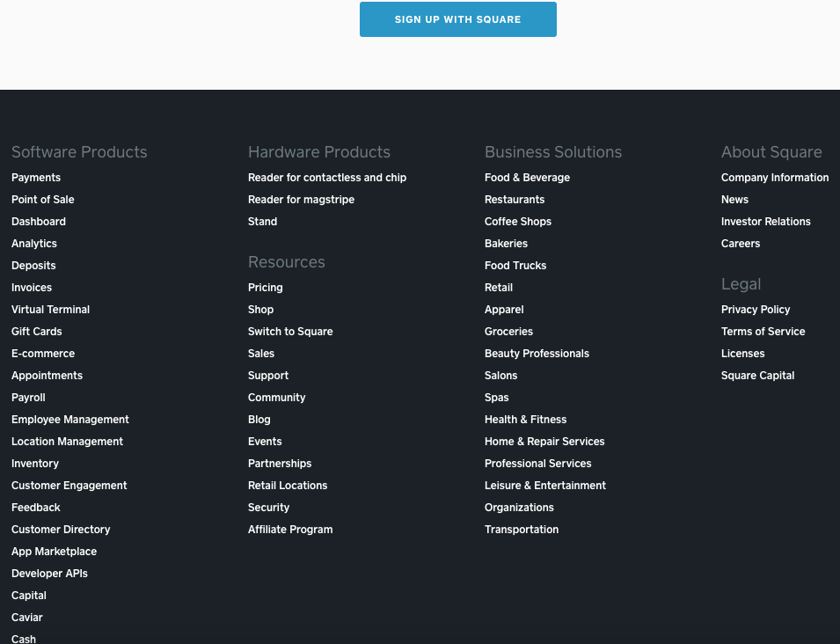Open the Events link
Screen dimensions: 840x644
[x=265, y=441]
